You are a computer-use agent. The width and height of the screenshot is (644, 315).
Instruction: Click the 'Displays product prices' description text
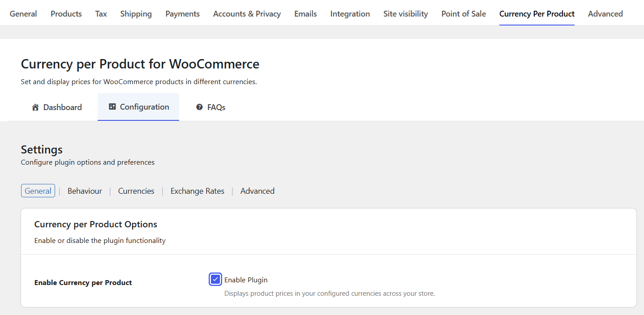point(330,294)
